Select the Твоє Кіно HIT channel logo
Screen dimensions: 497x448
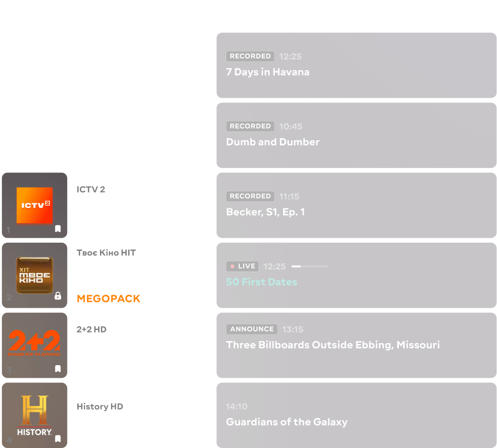pos(34,275)
